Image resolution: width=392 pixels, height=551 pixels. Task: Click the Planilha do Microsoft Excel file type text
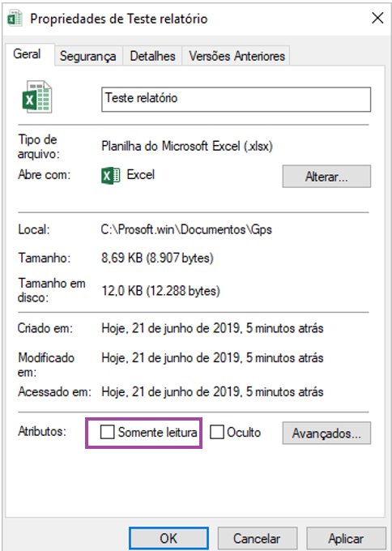(187, 146)
